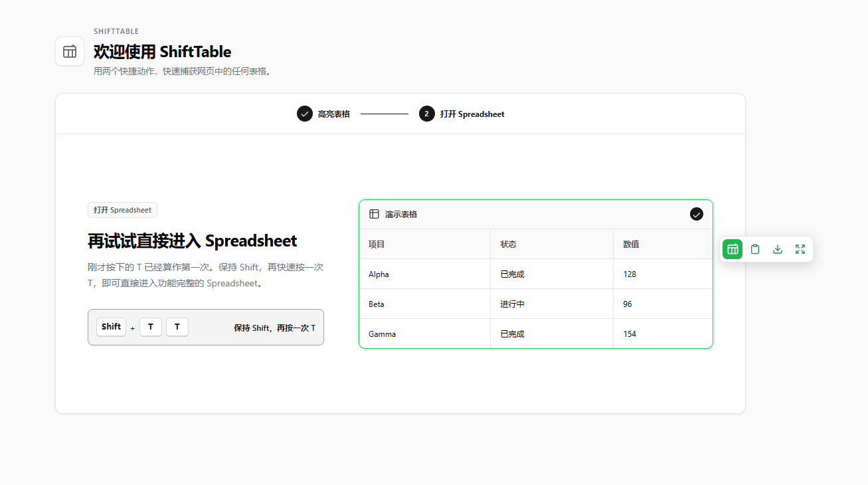The image size is (868, 485).
Task: Click the 项目 column header
Action: coord(425,244)
